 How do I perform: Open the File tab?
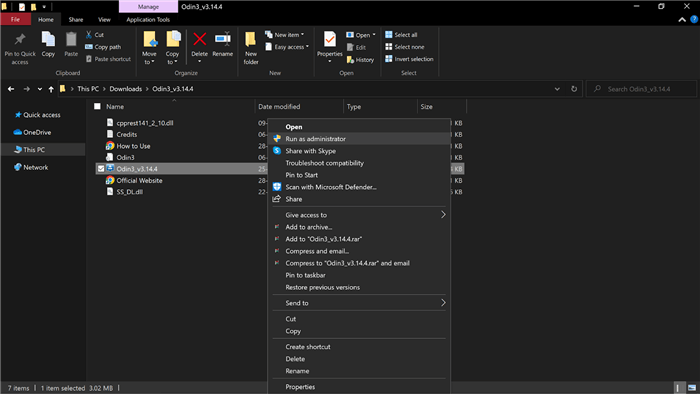(x=15, y=20)
